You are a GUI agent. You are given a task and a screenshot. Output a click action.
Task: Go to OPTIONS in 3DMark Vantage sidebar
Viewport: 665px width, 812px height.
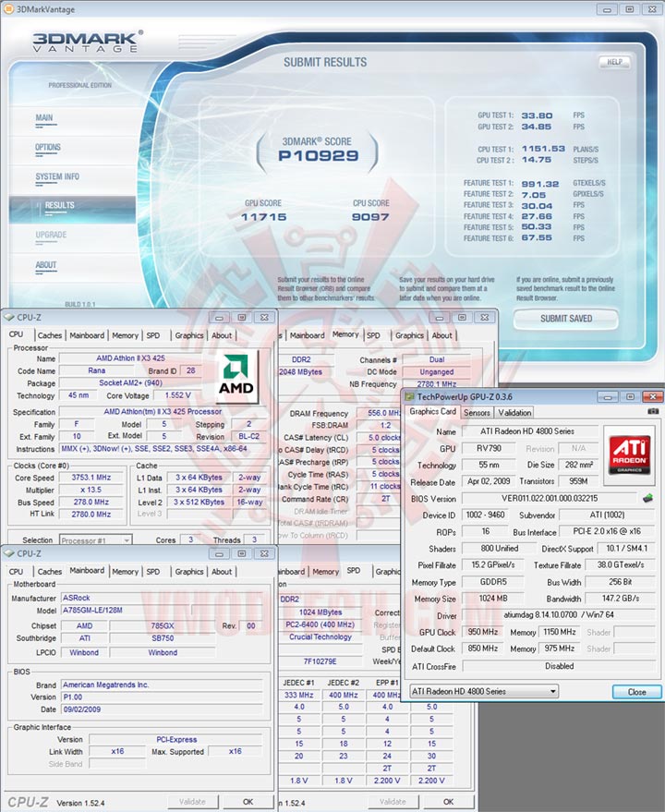pos(48,147)
